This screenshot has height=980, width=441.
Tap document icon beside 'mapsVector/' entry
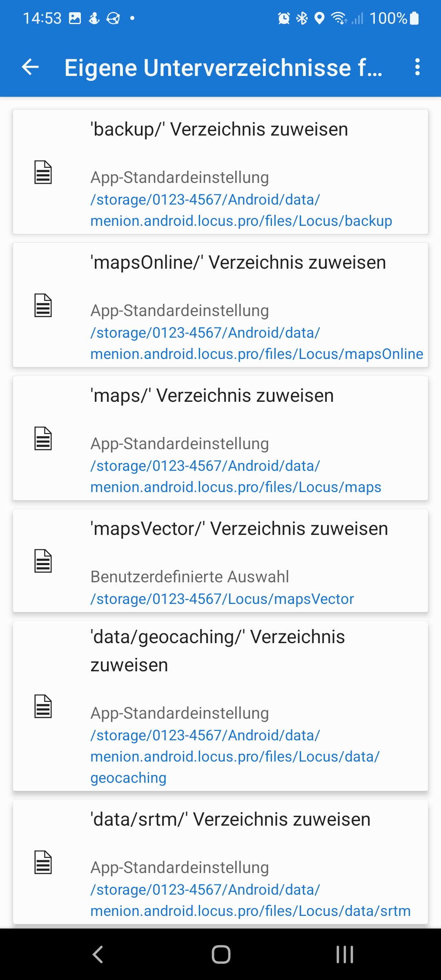43,561
